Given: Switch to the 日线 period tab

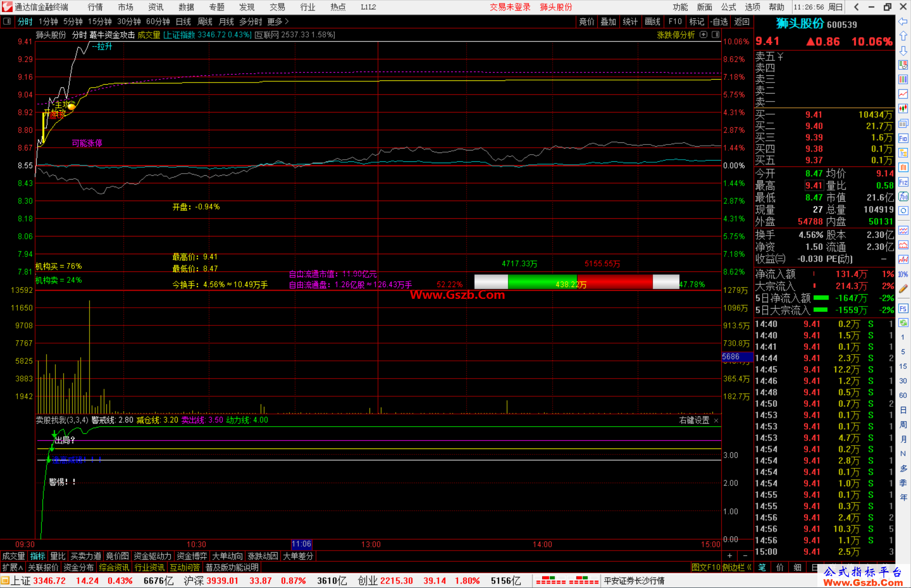Looking at the screenshot, I should coord(183,21).
